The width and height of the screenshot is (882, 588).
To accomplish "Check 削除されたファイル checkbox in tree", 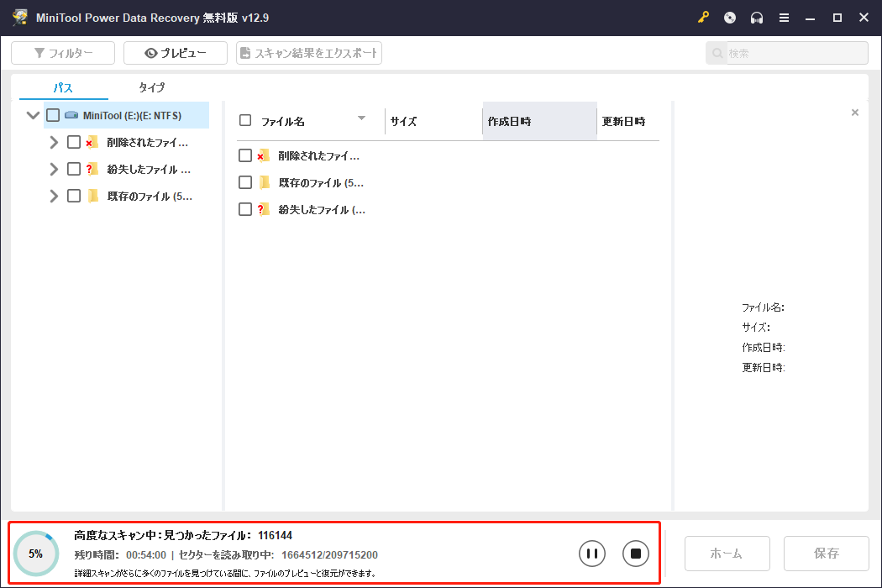I will [74, 142].
